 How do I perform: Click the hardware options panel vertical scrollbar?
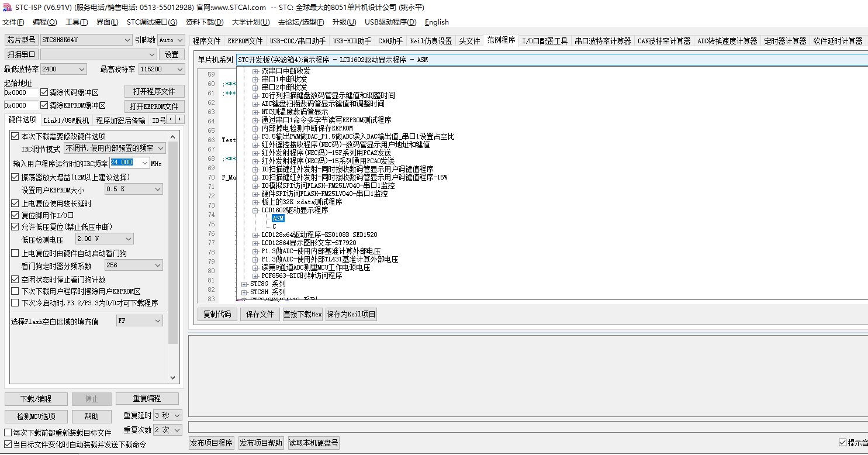pyautogui.click(x=173, y=257)
